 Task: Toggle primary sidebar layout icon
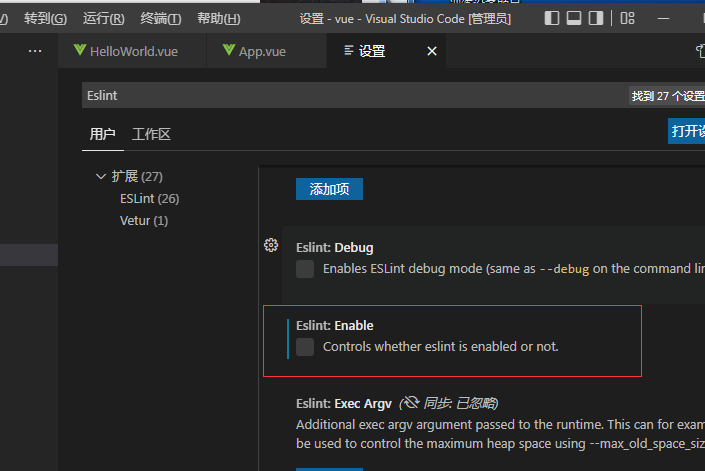click(552, 18)
